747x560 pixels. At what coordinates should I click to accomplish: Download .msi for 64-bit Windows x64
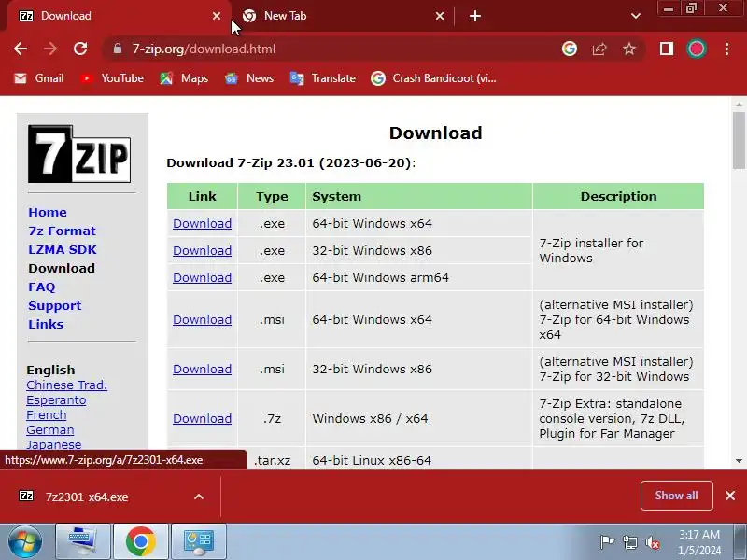click(x=202, y=319)
